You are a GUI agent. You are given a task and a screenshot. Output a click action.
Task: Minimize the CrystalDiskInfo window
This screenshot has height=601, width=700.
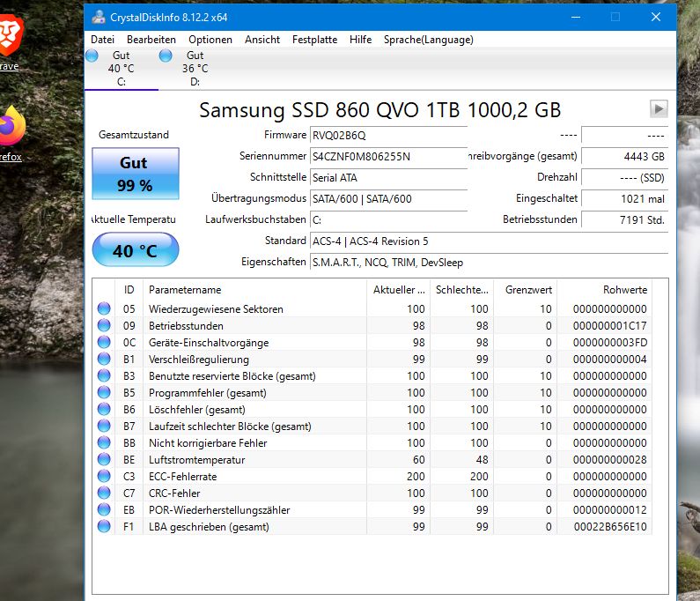(x=576, y=17)
